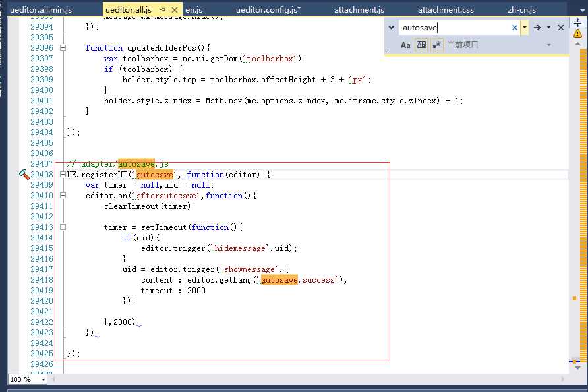
Task: Close the ueditor.all.js tab
Action: click(175, 9)
